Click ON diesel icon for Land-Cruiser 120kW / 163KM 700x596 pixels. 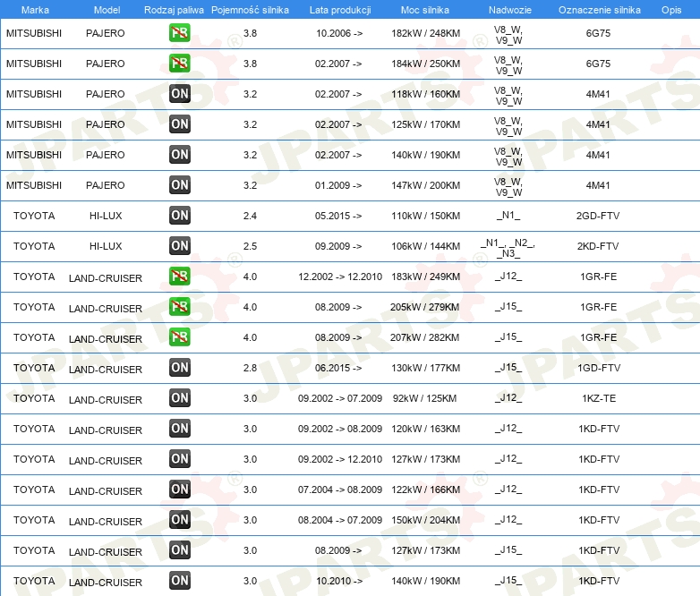click(179, 428)
